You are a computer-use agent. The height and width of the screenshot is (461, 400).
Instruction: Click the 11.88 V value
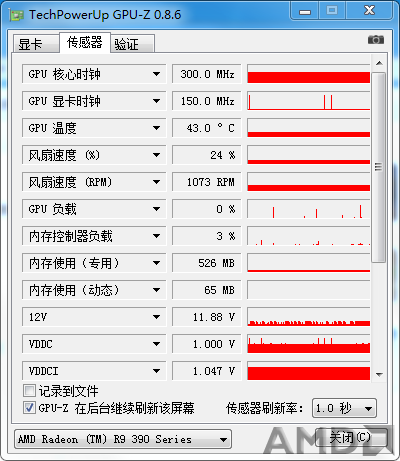[207, 317]
